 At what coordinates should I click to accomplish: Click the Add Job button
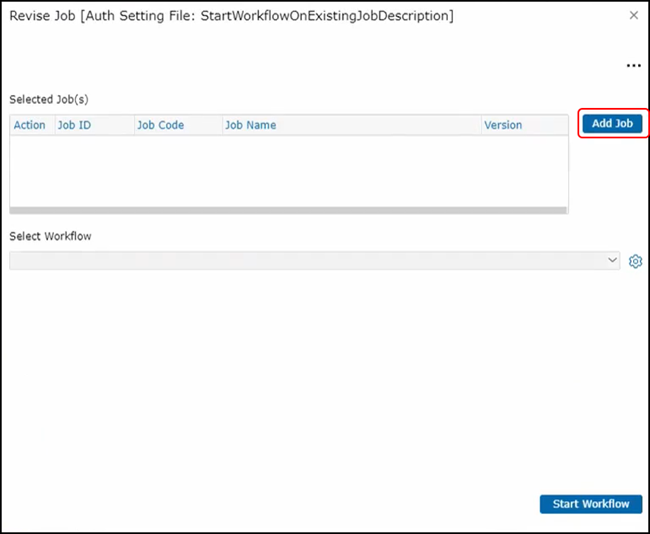[x=612, y=124]
